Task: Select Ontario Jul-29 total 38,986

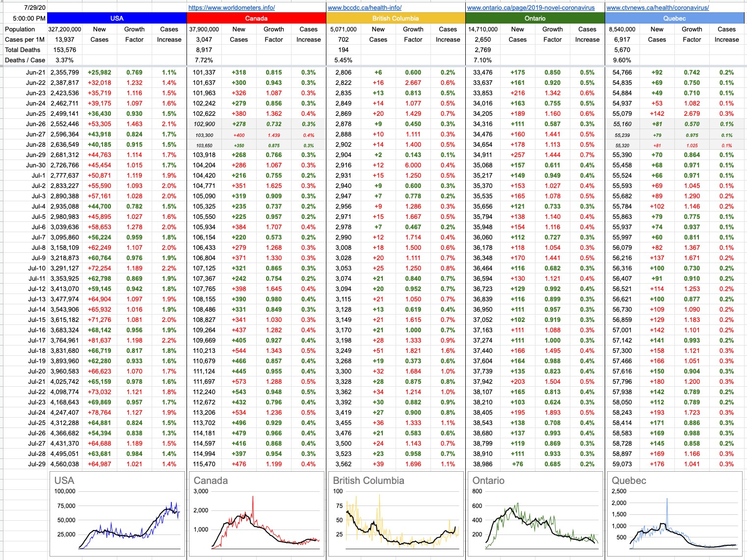Action: (x=483, y=464)
